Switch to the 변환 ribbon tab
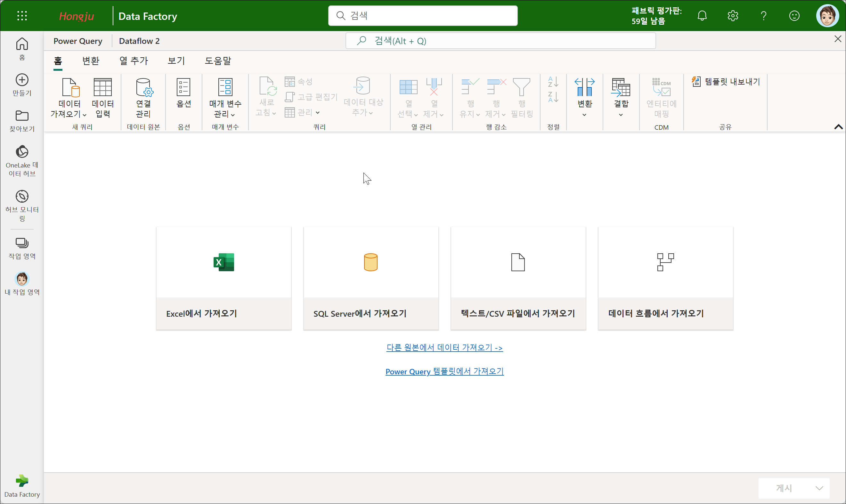The height and width of the screenshot is (504, 846). (91, 61)
